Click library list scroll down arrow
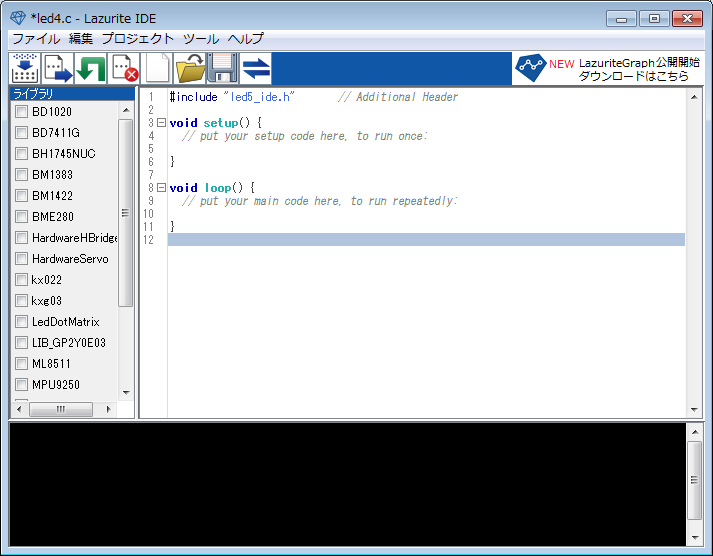The height and width of the screenshot is (556, 713). click(x=126, y=393)
